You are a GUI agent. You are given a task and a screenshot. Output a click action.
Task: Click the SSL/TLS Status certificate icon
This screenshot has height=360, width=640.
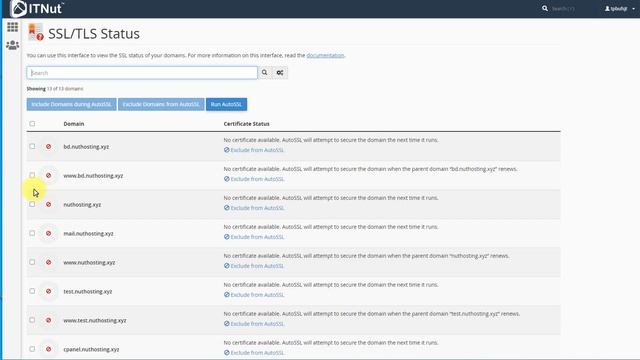(x=36, y=32)
